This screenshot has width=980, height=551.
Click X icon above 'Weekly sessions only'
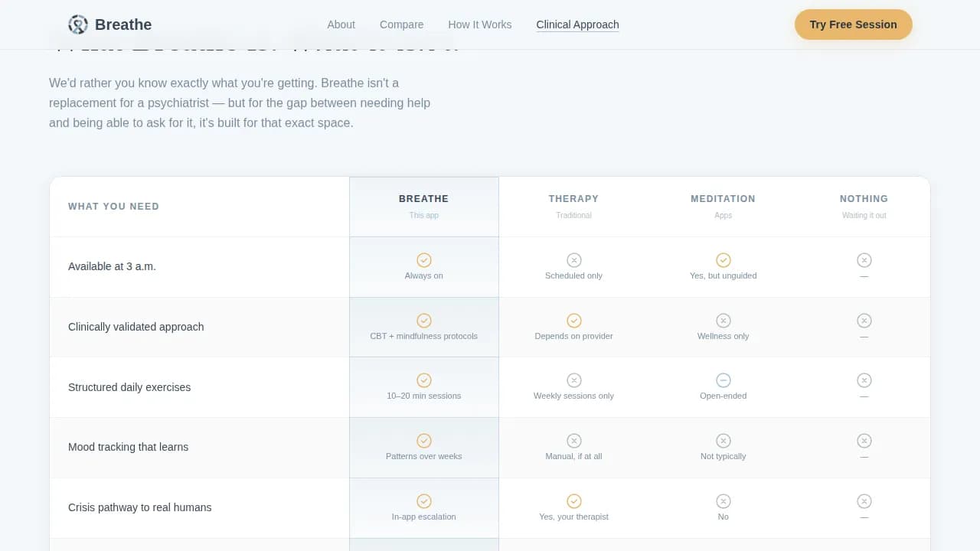[574, 380]
